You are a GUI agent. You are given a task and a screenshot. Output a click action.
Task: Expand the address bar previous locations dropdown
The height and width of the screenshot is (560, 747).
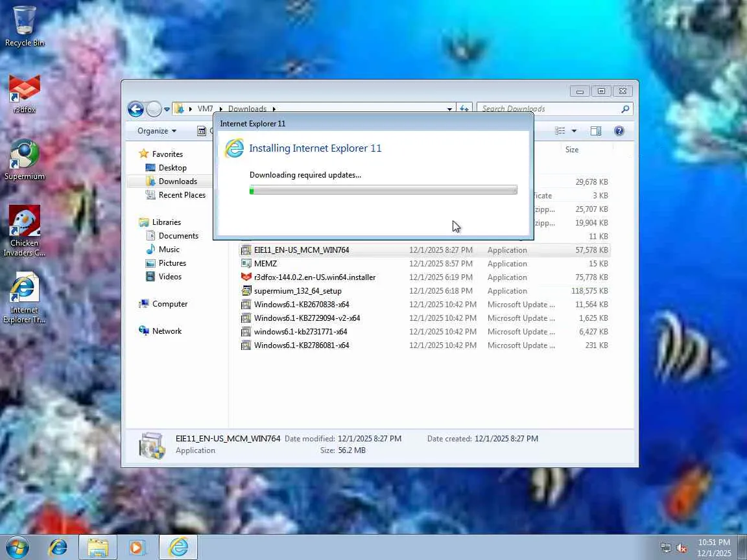[x=449, y=109]
